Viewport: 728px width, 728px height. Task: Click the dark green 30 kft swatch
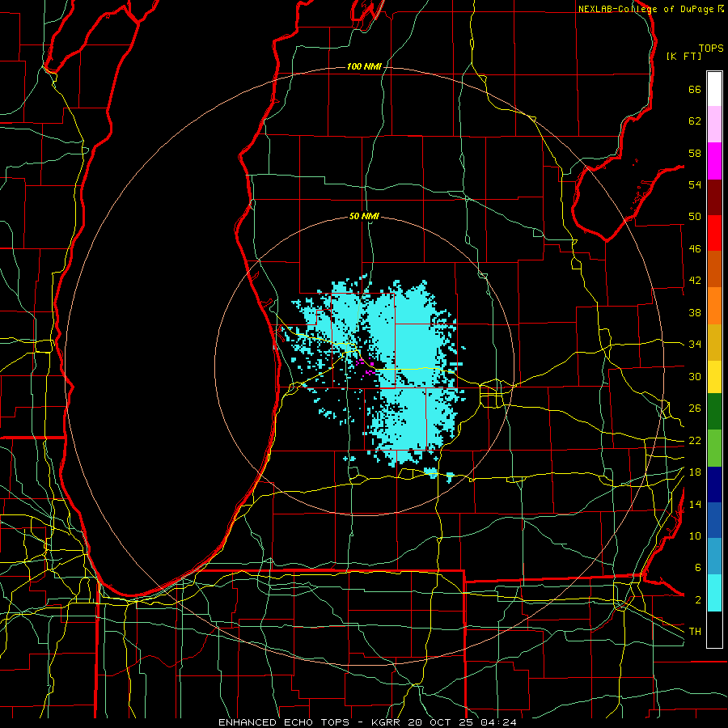714,412
